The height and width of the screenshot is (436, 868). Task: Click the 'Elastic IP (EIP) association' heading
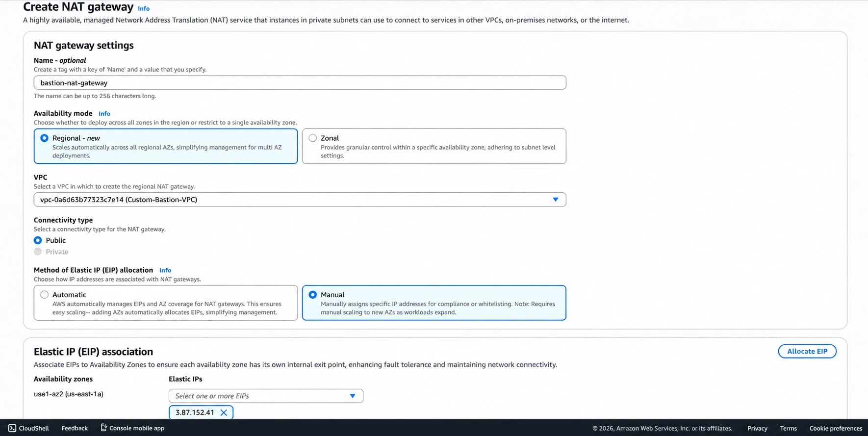(93, 352)
